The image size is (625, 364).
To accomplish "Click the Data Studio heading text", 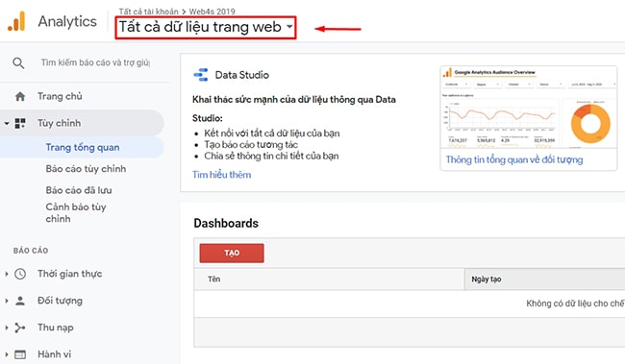I will coord(242,75).
